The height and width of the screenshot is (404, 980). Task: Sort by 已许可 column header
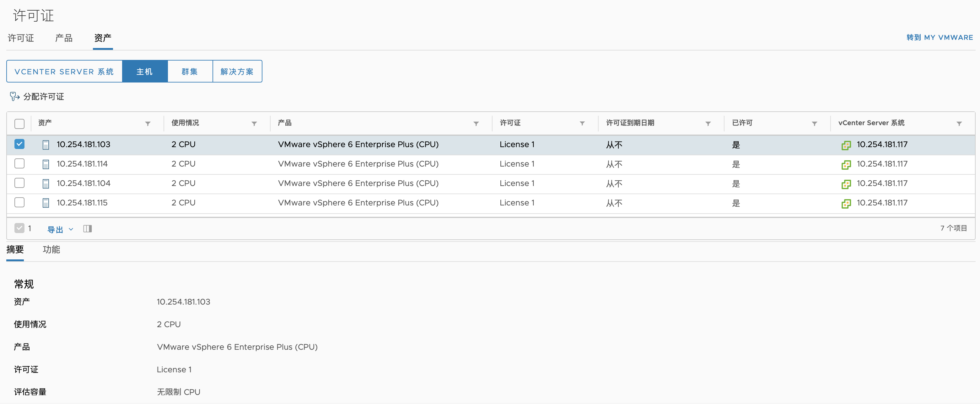[742, 123]
